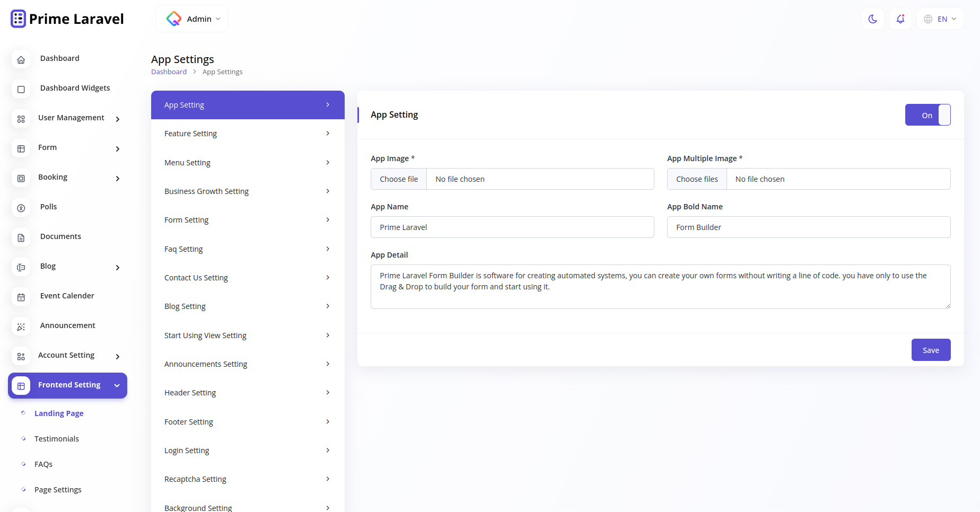980x512 pixels.
Task: Switch the App Setting toggle to Off
Action: [927, 114]
